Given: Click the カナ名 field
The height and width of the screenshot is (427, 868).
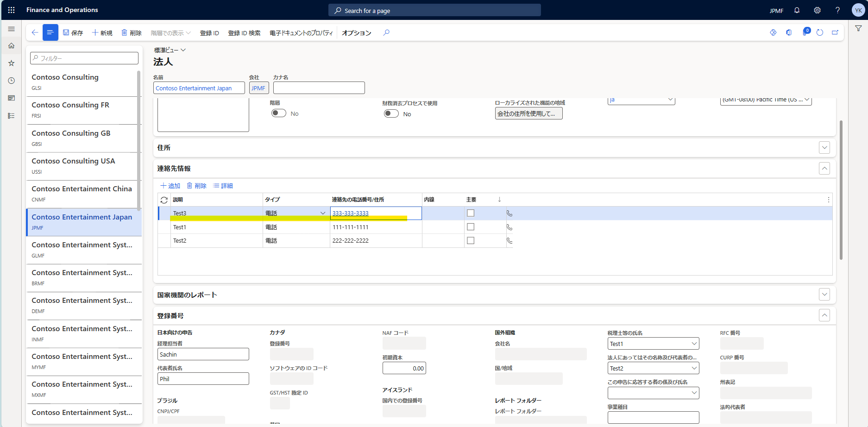Looking at the screenshot, I should point(319,88).
